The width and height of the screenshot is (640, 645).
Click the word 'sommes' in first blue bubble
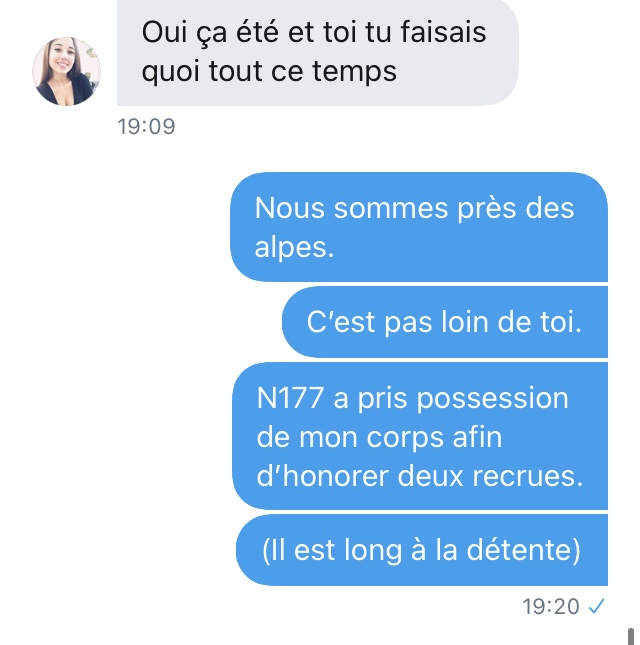tap(391, 208)
